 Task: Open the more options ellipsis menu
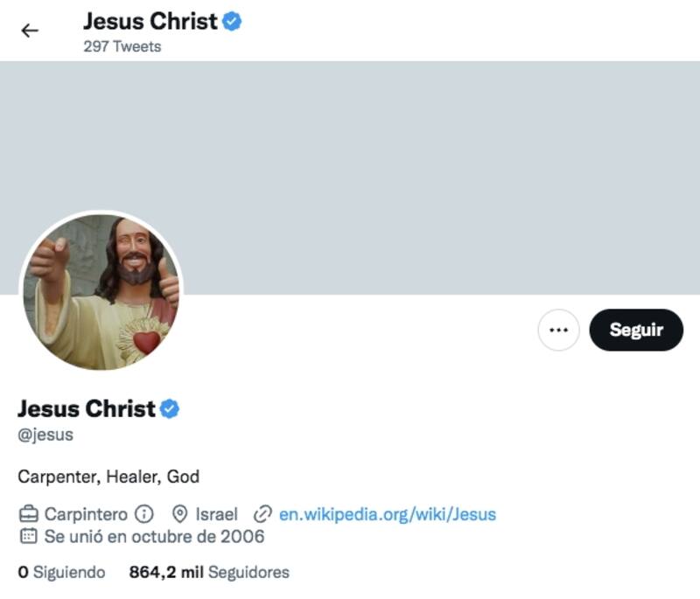(x=558, y=330)
